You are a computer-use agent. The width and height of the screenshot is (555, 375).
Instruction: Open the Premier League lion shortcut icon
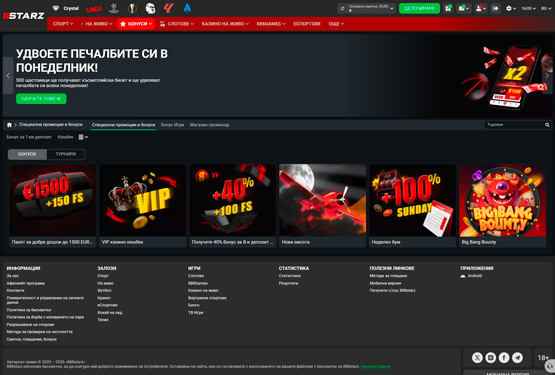click(x=150, y=8)
